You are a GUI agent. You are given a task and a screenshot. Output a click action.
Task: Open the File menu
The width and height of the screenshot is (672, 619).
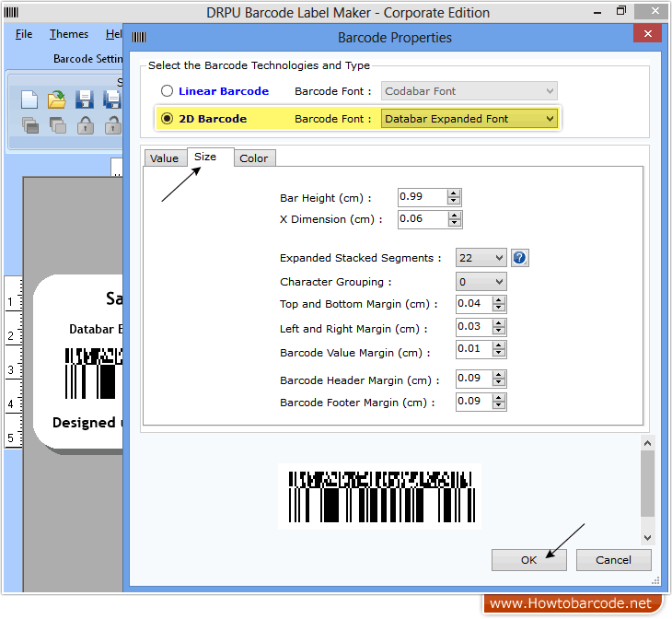[x=24, y=34]
